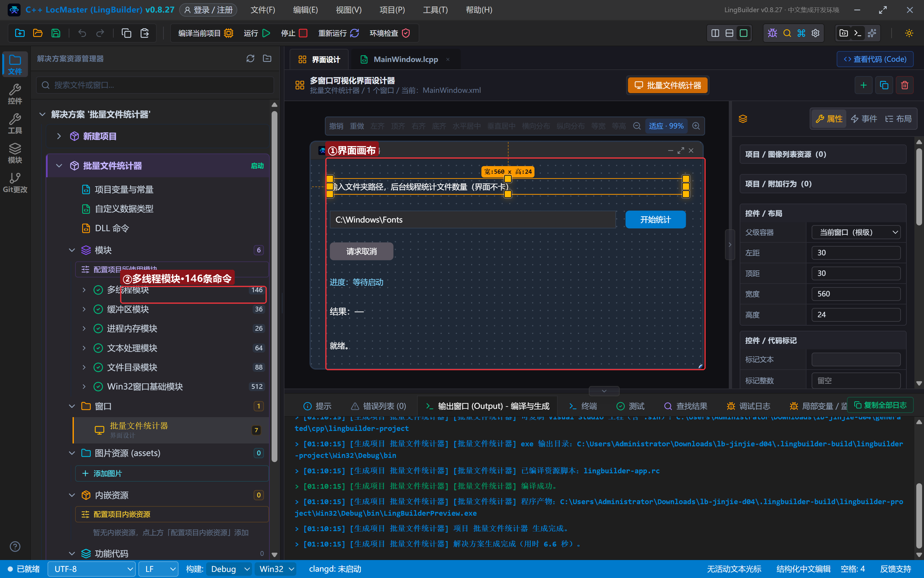The image size is (924, 578).
Task: Open settings gear icon in top toolbar
Action: pos(815,33)
